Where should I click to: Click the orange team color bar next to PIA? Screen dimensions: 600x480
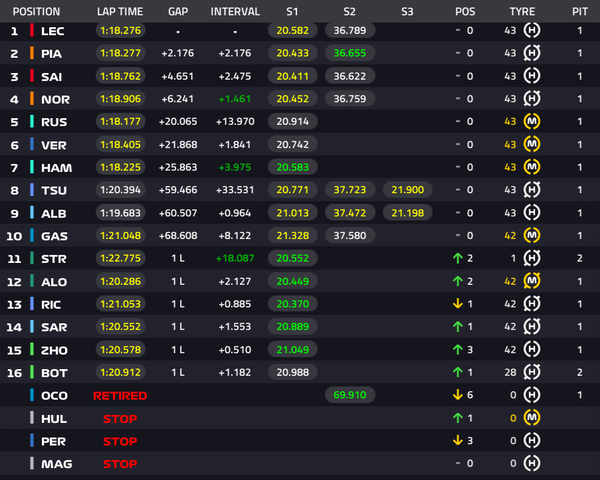coord(32,53)
